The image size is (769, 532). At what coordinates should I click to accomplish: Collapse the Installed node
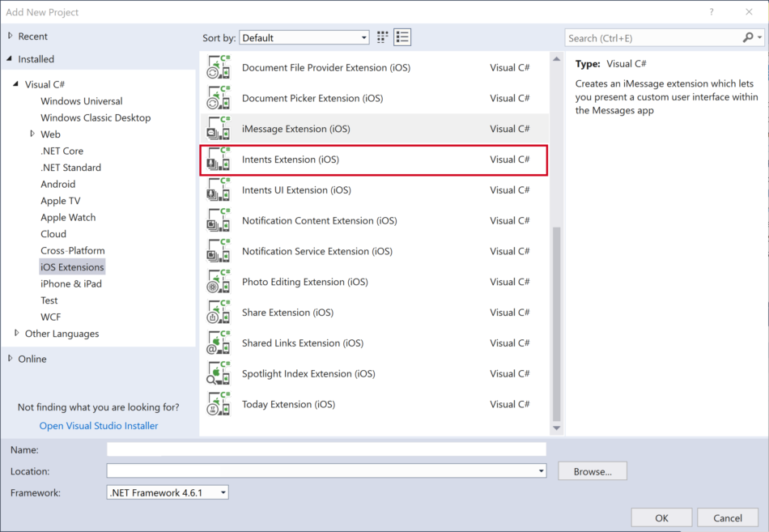click(10, 58)
